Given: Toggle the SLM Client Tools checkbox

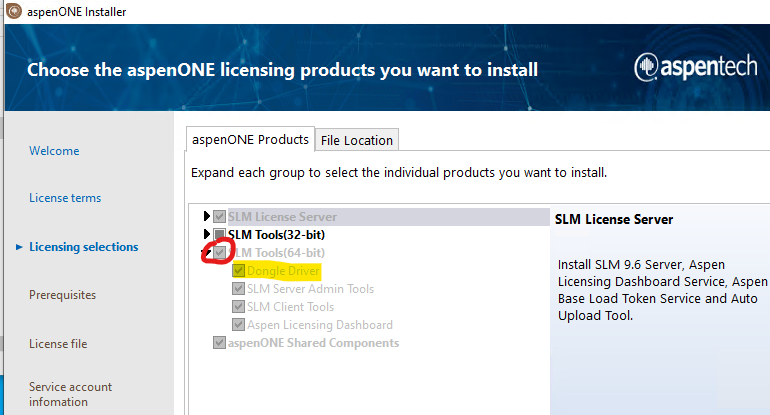Looking at the screenshot, I should click(x=238, y=306).
